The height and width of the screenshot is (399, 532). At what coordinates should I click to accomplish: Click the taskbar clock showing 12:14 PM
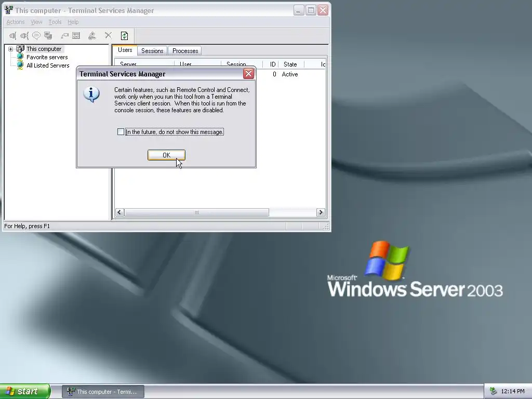coord(513,392)
